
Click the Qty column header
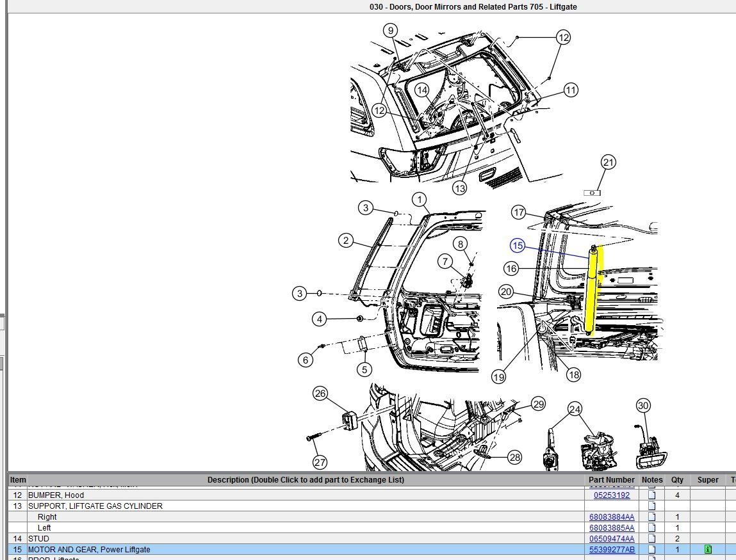[677, 479]
